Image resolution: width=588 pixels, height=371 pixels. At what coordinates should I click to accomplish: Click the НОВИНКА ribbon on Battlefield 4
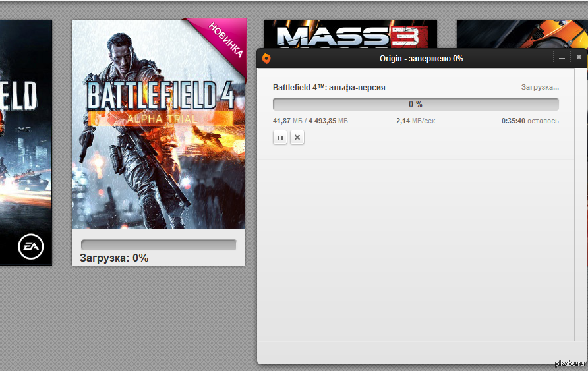pyautogui.click(x=225, y=39)
